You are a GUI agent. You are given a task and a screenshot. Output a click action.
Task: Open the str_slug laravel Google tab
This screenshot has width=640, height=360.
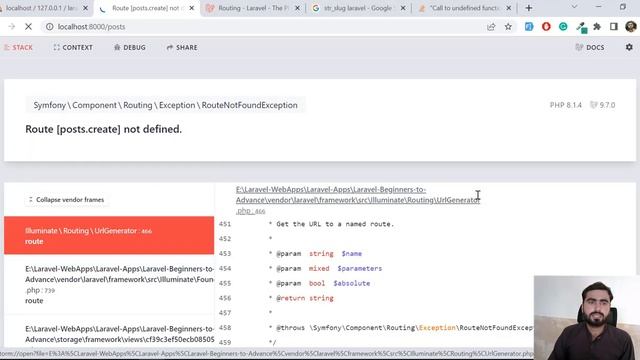pos(353,8)
